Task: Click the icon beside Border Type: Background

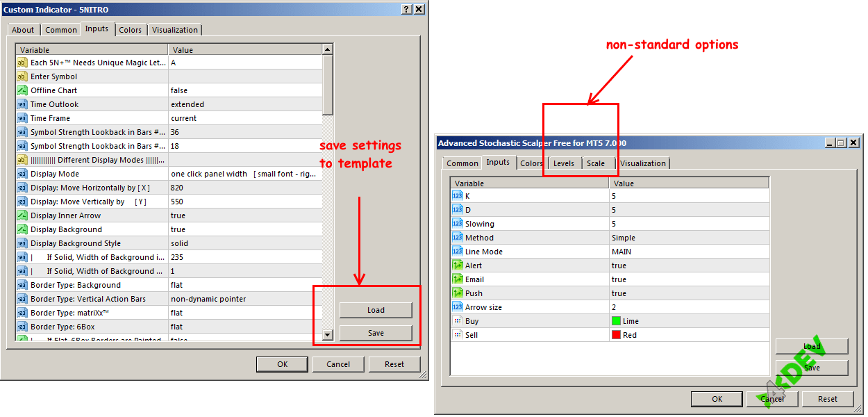Action: click(x=22, y=285)
